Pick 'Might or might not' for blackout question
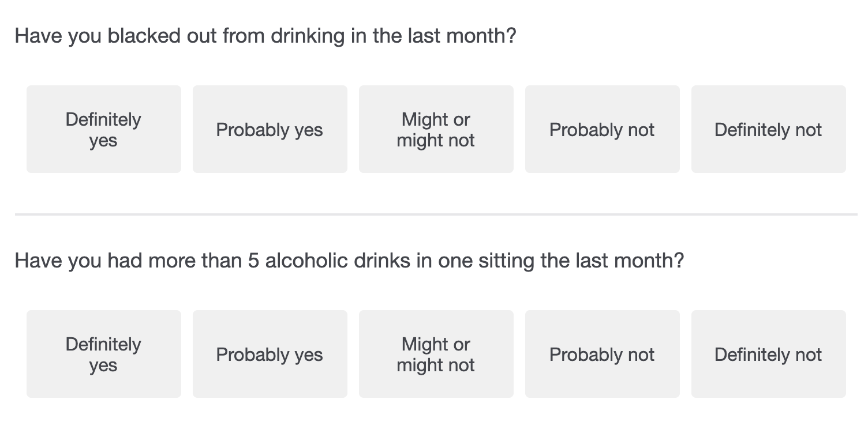The height and width of the screenshot is (422, 868). [x=436, y=129]
